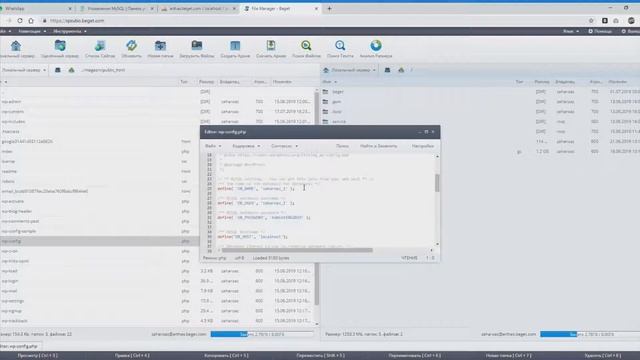Click the DB_HOST localhost line in editor

[x=253, y=237]
